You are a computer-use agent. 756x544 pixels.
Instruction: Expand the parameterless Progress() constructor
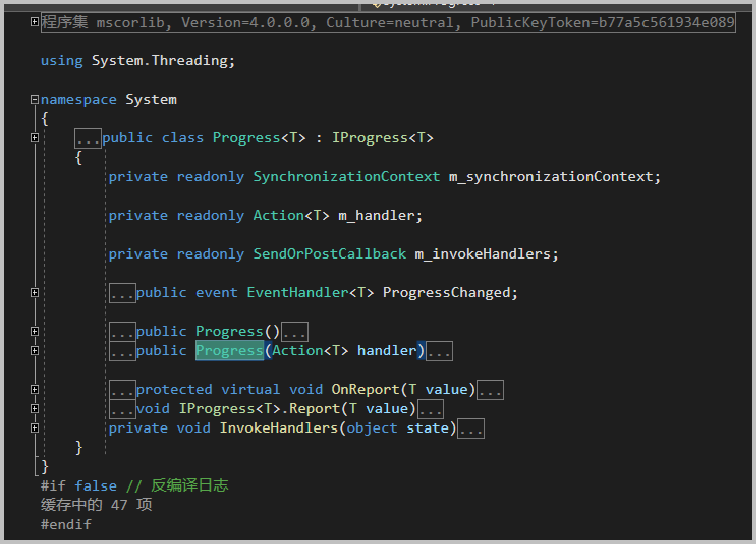point(34,331)
